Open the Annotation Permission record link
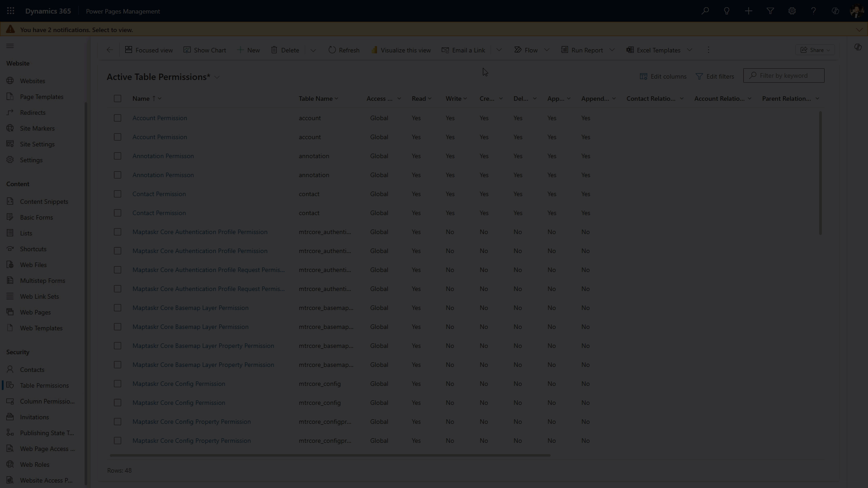 point(163,156)
